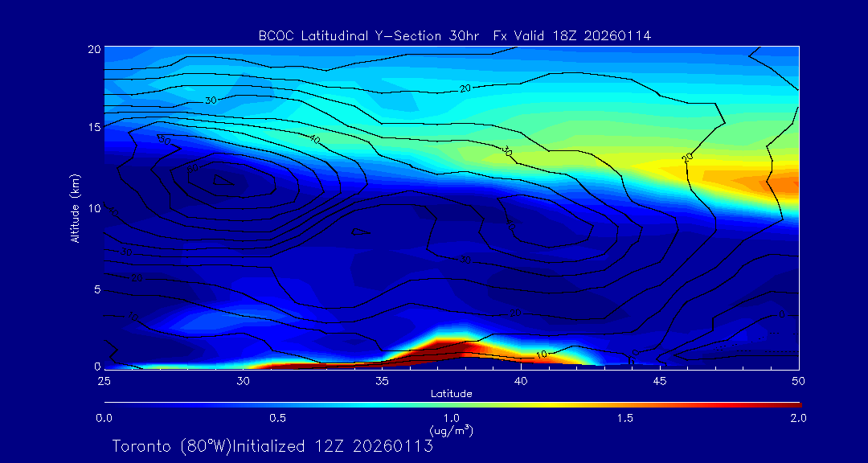Screen dimensions: 868x463
Task: Click the altitude axis tick label "5"
Action: (96, 289)
